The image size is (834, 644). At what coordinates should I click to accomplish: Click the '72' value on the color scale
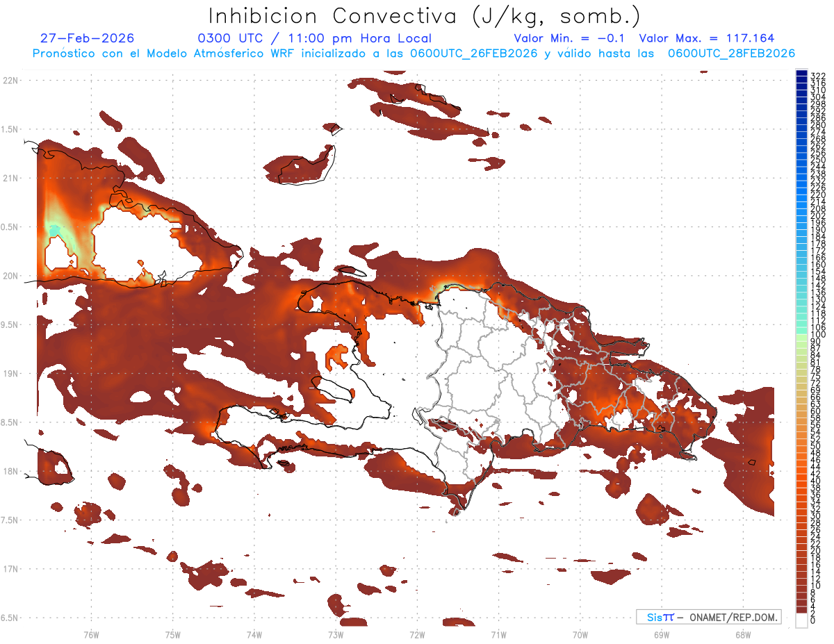[816, 383]
